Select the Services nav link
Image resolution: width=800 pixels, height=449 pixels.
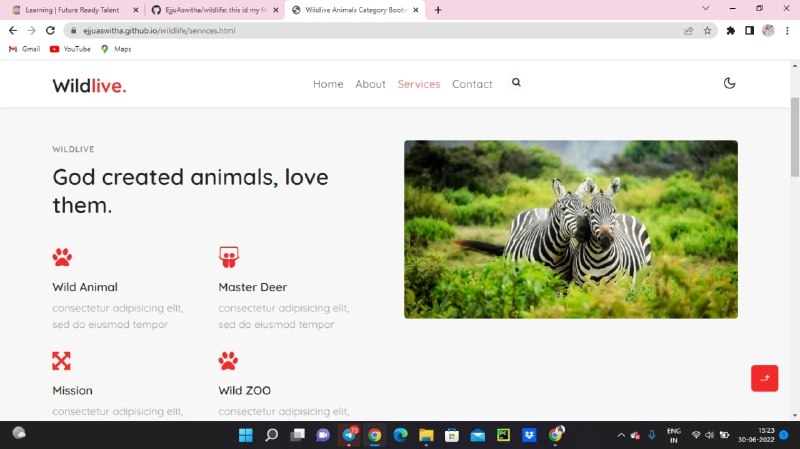(419, 84)
